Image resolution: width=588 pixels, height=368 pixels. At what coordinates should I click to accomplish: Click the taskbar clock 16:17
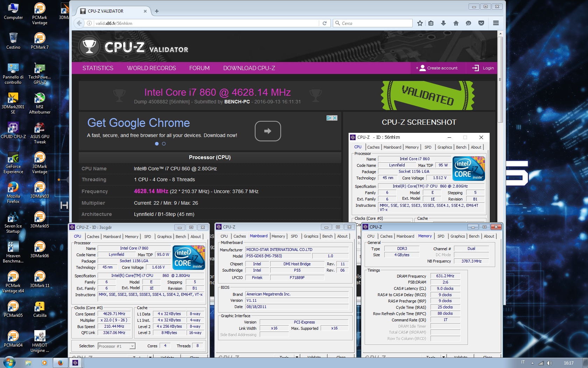(569, 363)
